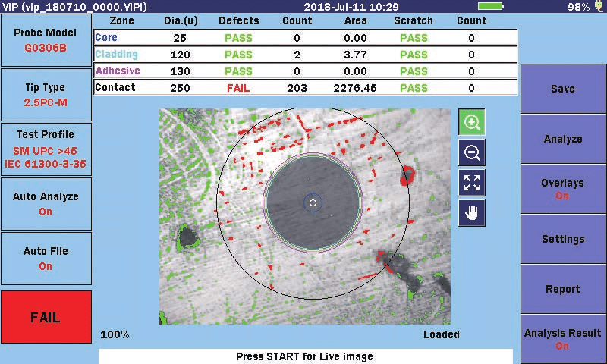Run Analyze on the fiber endface
The height and width of the screenshot is (364, 607).
tap(563, 139)
